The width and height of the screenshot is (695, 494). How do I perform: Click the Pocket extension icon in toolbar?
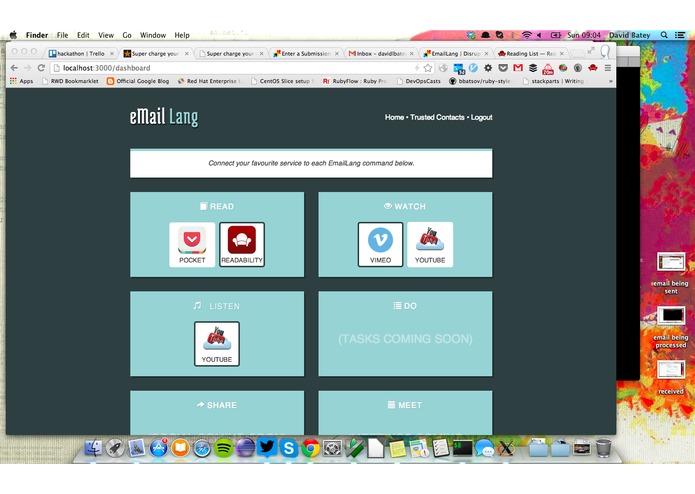point(503,68)
